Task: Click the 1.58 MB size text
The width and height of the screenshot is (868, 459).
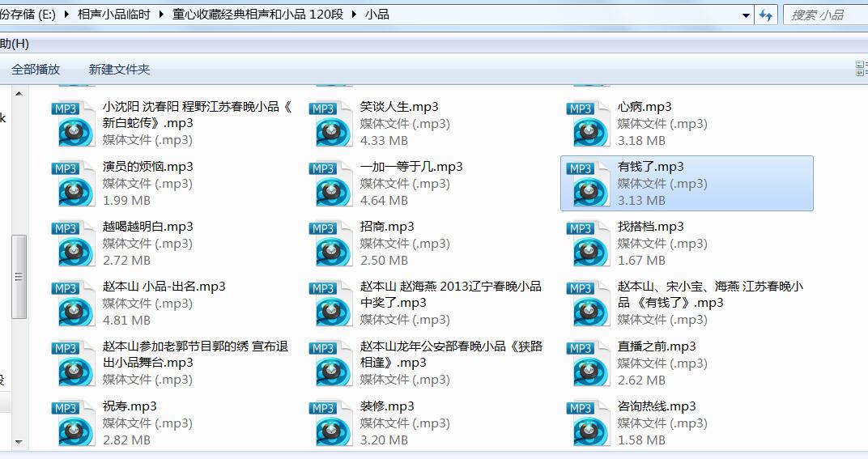Action: click(x=641, y=440)
